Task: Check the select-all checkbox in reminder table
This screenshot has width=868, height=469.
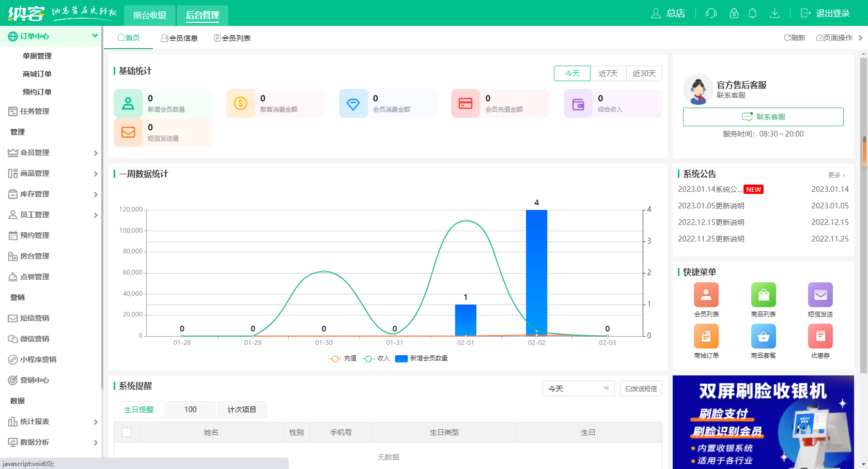Action: pos(127,432)
